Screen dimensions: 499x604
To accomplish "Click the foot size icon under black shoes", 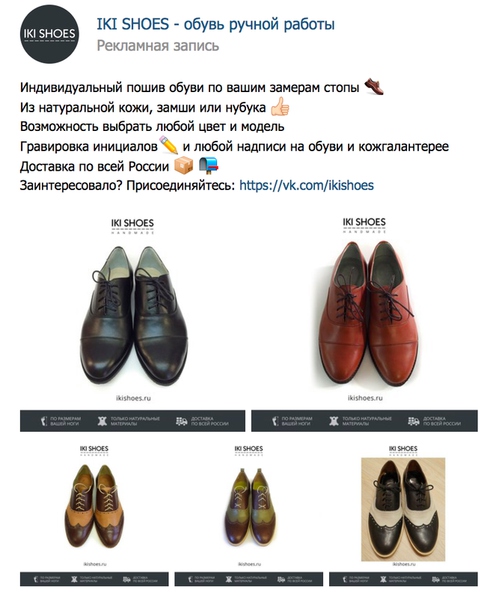I will point(44,421).
